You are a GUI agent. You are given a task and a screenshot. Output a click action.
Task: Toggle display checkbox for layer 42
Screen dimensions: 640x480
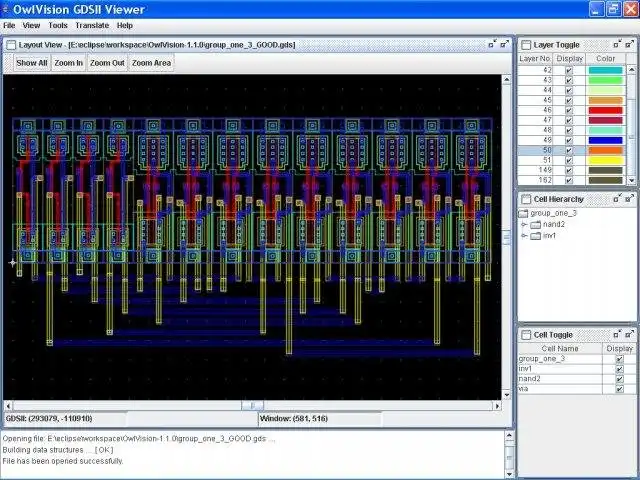click(569, 70)
